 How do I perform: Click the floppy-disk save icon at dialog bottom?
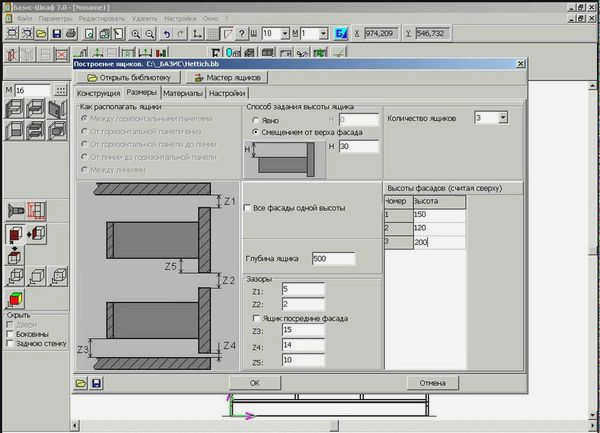[x=96, y=383]
